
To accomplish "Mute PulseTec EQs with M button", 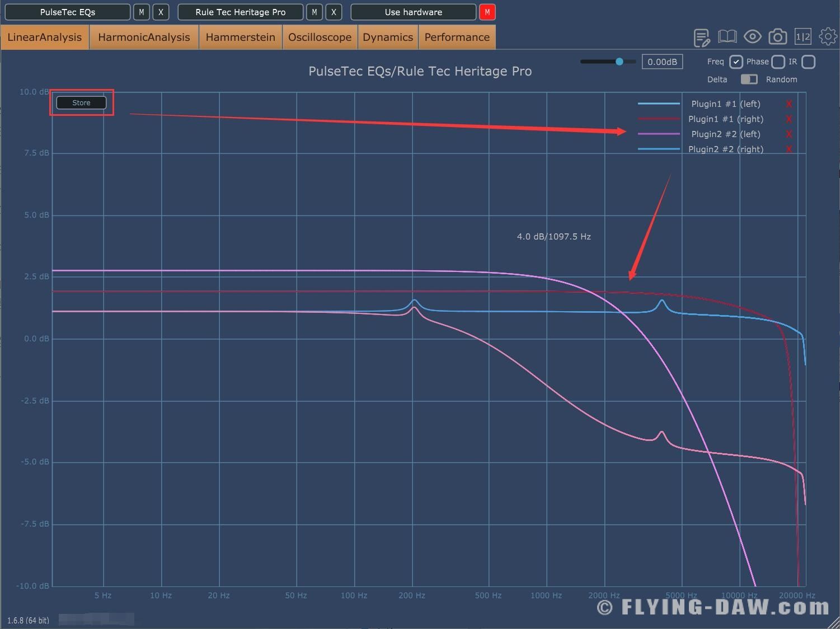I will [142, 12].
